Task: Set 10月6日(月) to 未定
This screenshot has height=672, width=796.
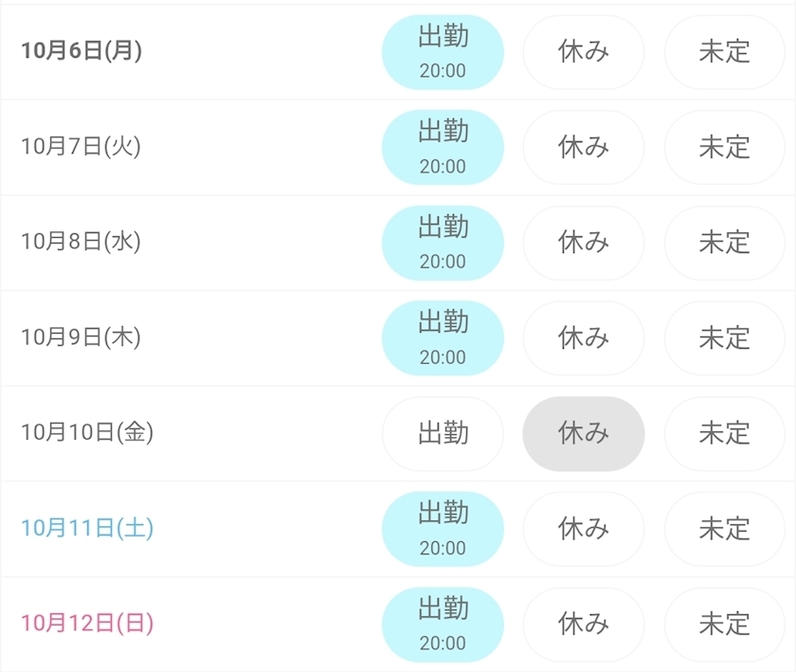Action: pos(725,52)
